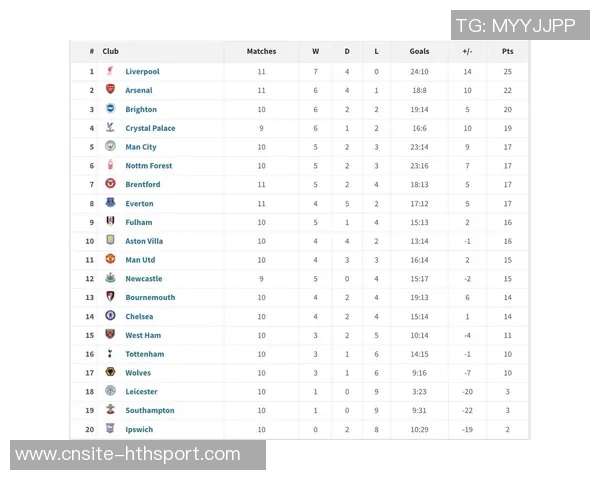The height and width of the screenshot is (480, 600).
Task: Click the Nottm Forest crest icon
Action: click(110, 166)
